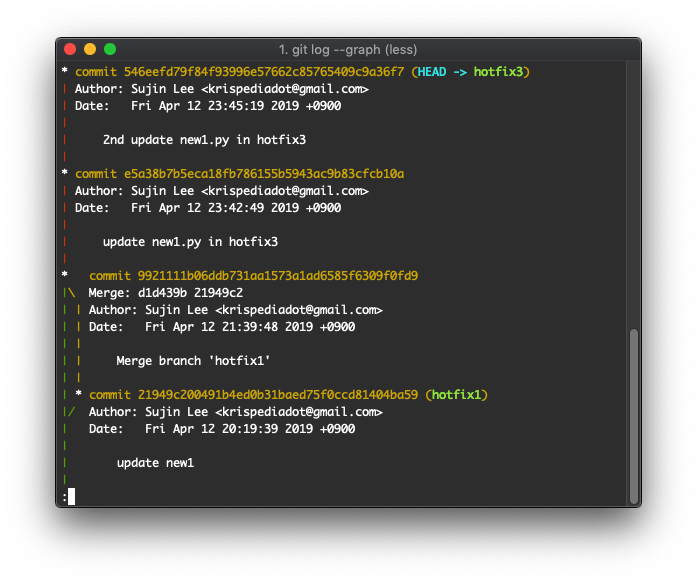Click the date 'Fri Apr 12 20:19:39 2019 +0900'
Image resolution: width=697 pixels, height=581 pixels.
tap(250, 429)
